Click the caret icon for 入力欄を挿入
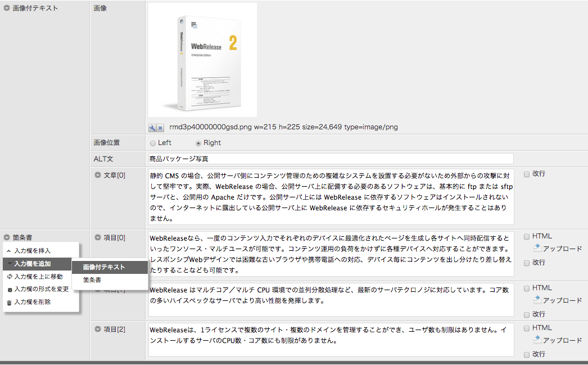 point(9,251)
